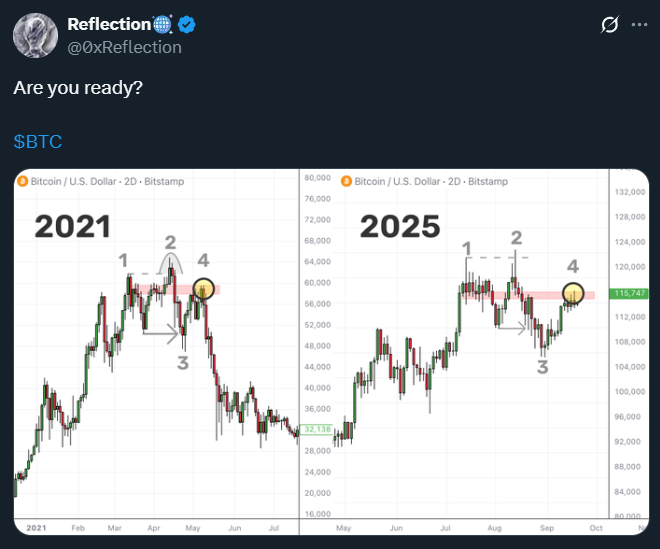Open the three-dot more options menu
The width and height of the screenshot is (660, 549).
(639, 25)
